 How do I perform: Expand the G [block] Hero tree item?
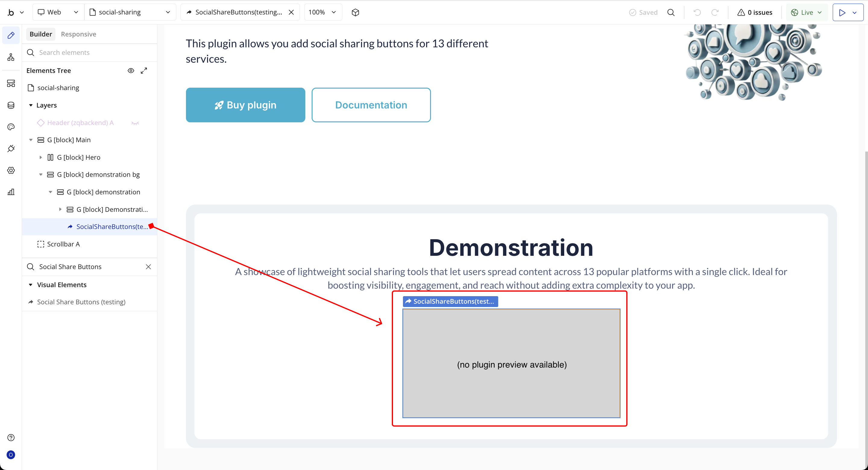click(41, 157)
